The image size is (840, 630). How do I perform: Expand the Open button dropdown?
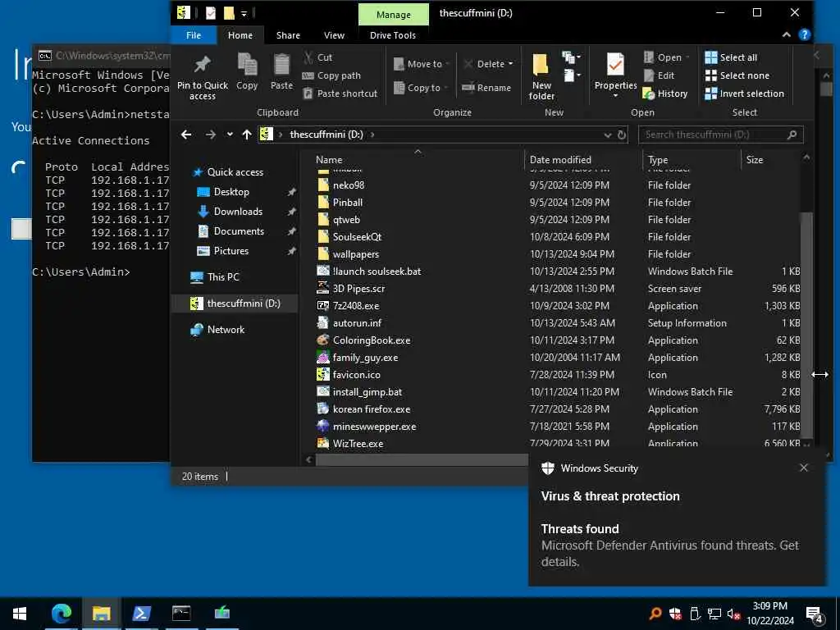pos(687,57)
